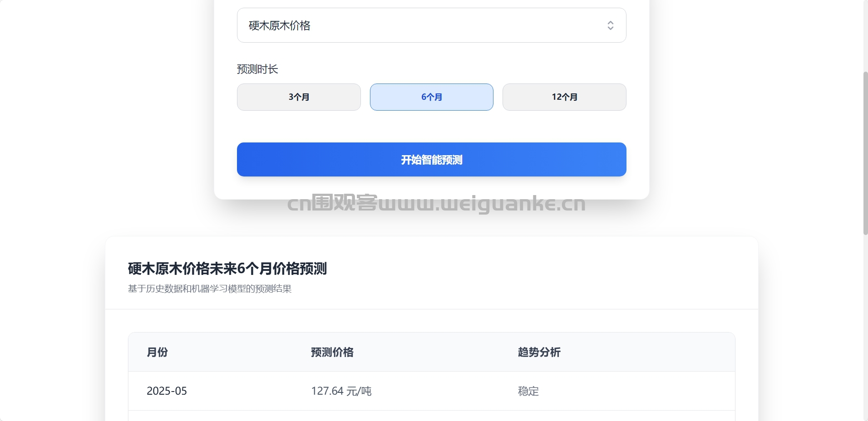
Task: Click the 硬木原木价格未来6个月价格预测 heading
Action: (x=227, y=269)
